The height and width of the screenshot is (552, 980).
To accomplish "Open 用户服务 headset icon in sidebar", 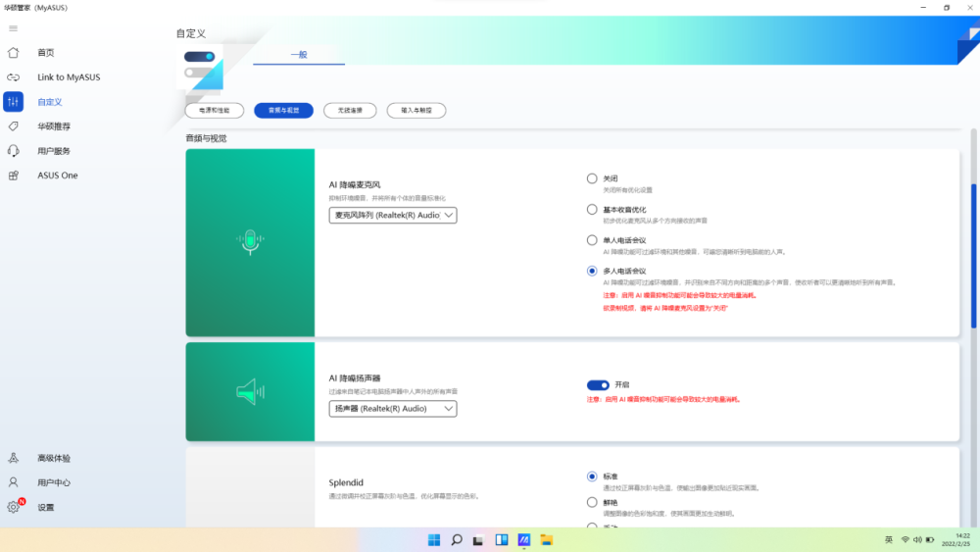I will [x=13, y=151].
